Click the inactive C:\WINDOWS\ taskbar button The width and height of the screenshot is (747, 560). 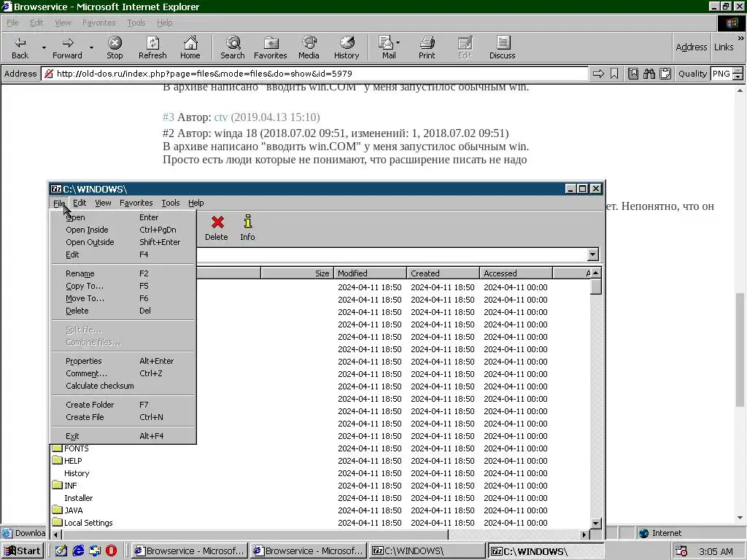(x=427, y=551)
